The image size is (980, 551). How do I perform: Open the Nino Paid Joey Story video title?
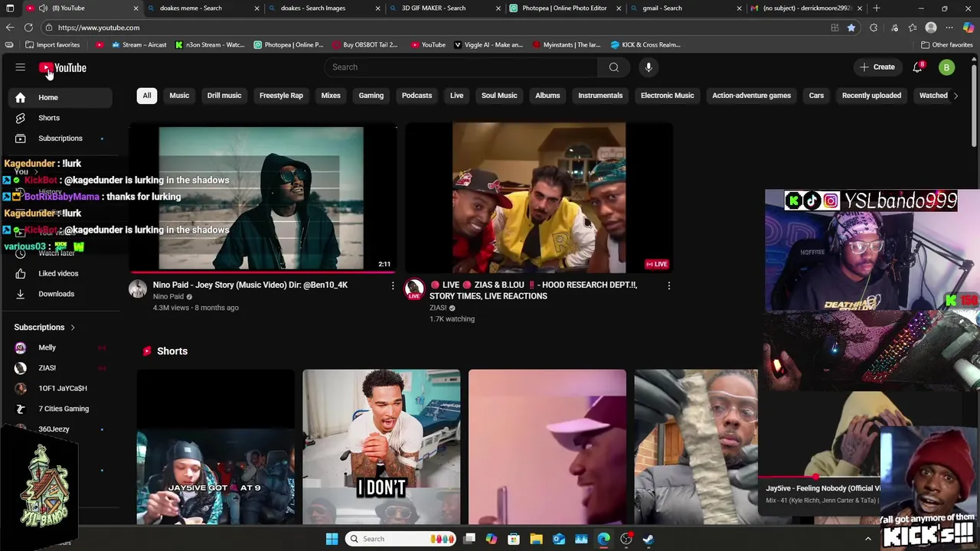[250, 285]
